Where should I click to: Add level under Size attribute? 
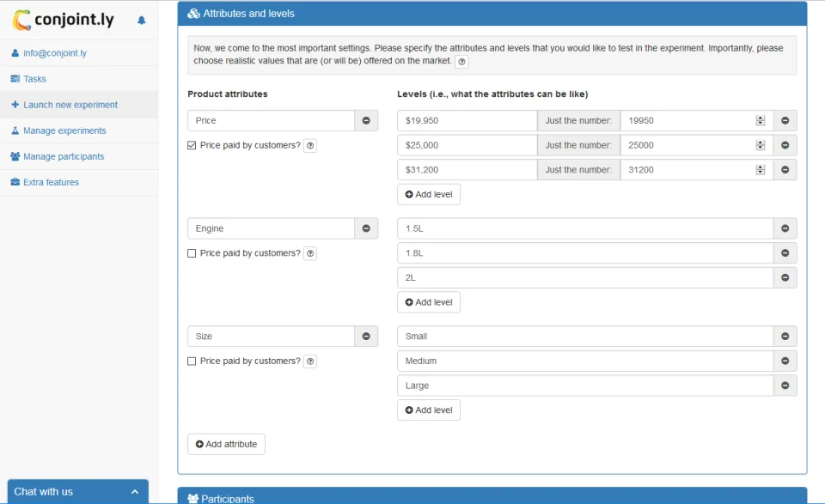coord(429,410)
